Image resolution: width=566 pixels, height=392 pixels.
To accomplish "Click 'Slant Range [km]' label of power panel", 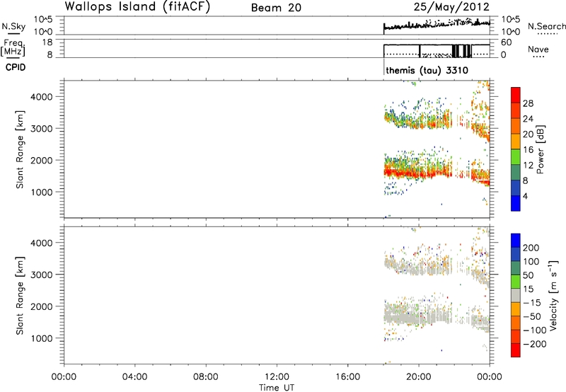I will [x=20, y=149].
